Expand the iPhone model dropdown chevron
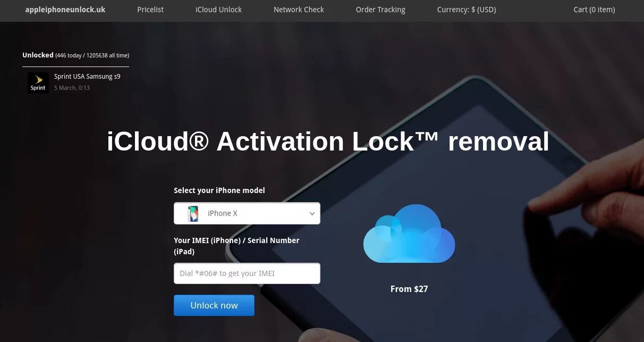The height and width of the screenshot is (342, 644). (312, 213)
